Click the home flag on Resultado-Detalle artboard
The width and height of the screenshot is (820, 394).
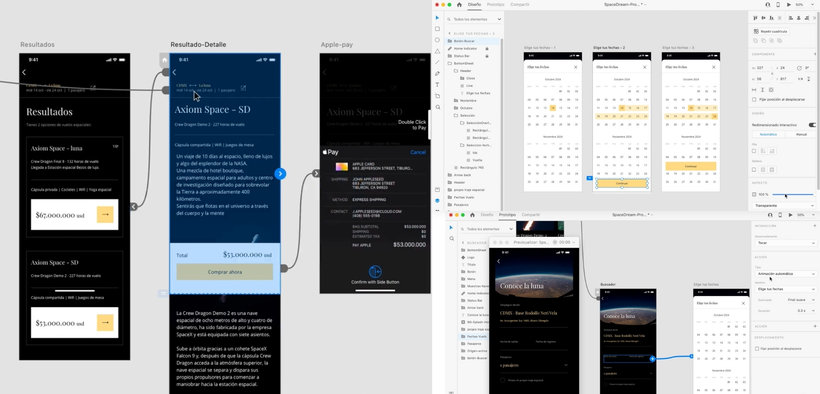pyautogui.click(x=165, y=60)
